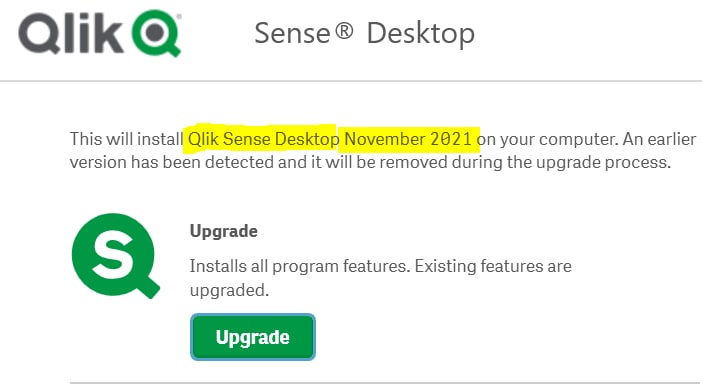
Task: Click the word Sense in the title
Action: click(x=292, y=33)
